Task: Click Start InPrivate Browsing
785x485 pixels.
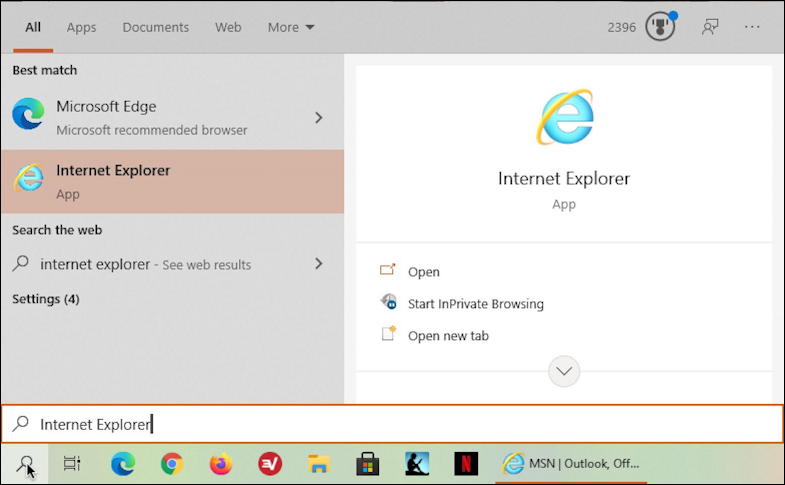Action: [475, 304]
